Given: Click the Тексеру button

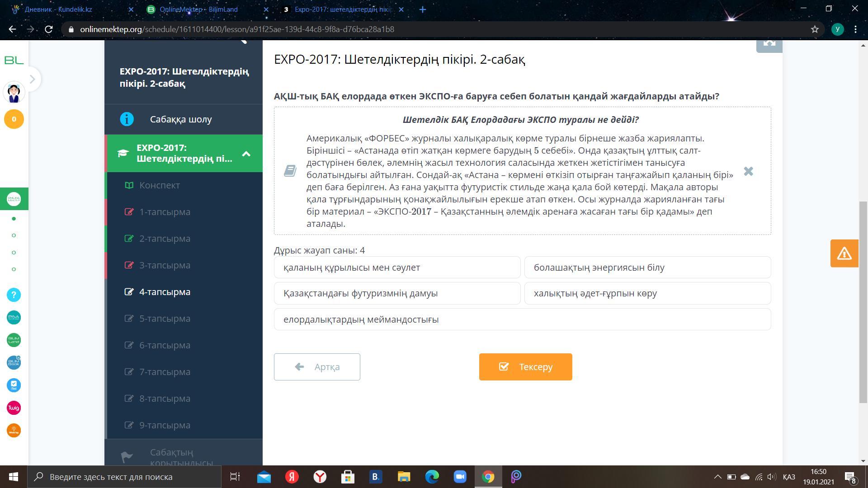Looking at the screenshot, I should pyautogui.click(x=525, y=367).
